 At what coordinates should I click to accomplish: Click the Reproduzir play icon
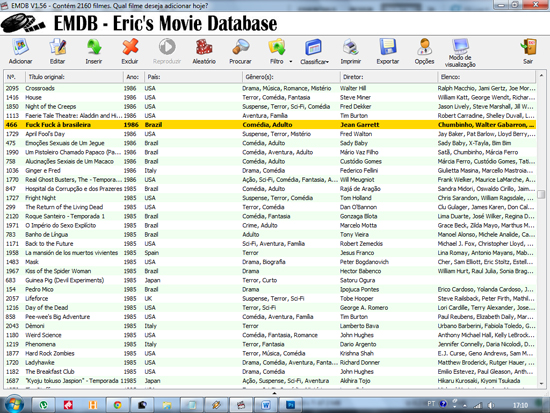(x=167, y=47)
